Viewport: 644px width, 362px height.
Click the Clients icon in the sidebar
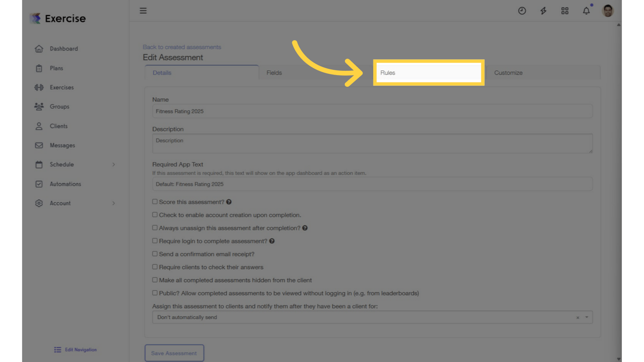[39, 126]
